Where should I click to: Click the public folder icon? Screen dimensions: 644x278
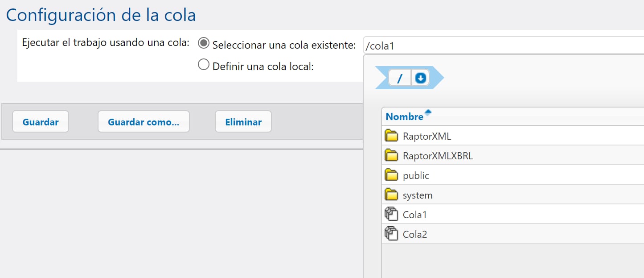pos(391,175)
